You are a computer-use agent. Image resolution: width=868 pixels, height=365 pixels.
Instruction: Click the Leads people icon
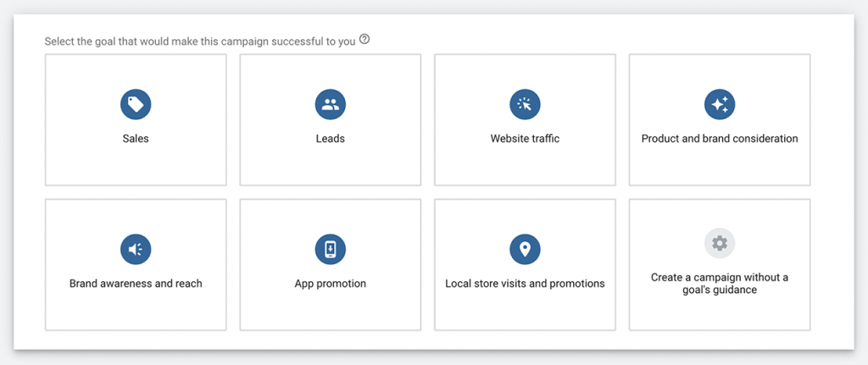[331, 104]
